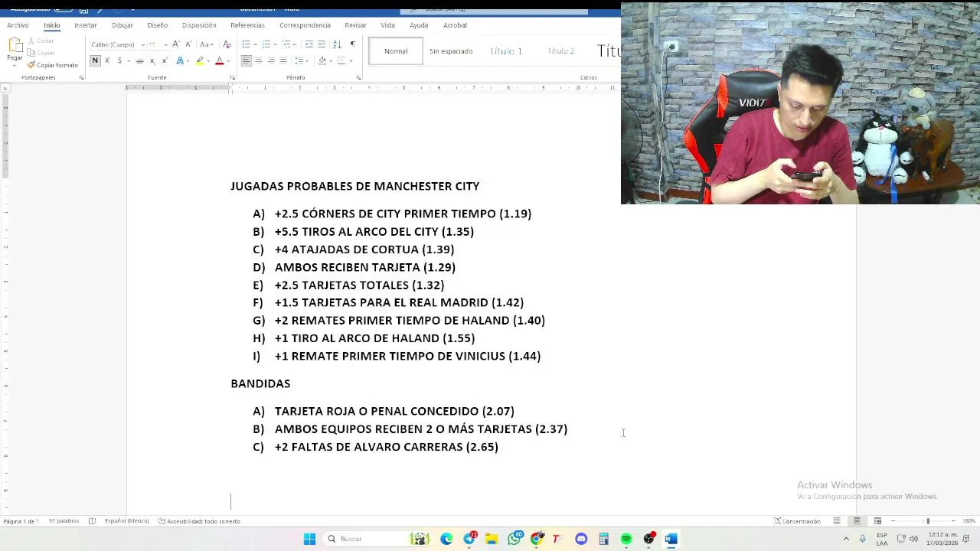Click the borders icon in Párrafo

341,60
